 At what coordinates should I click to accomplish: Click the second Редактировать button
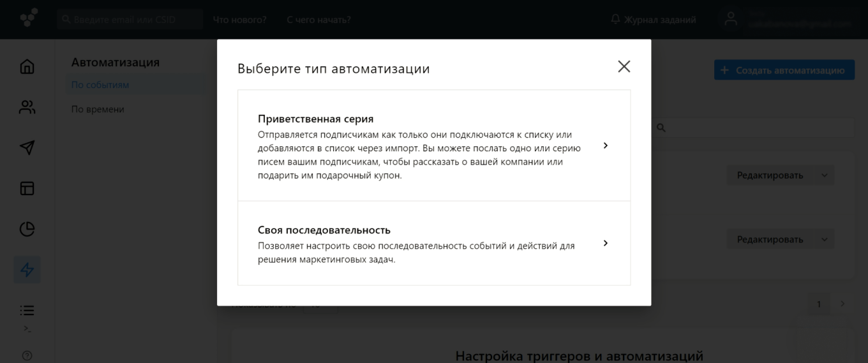pyautogui.click(x=770, y=239)
